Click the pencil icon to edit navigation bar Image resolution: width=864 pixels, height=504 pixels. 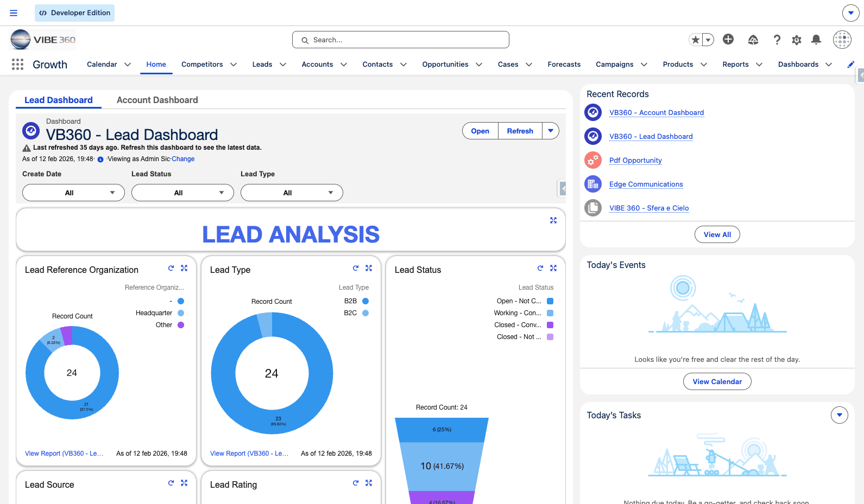click(850, 65)
